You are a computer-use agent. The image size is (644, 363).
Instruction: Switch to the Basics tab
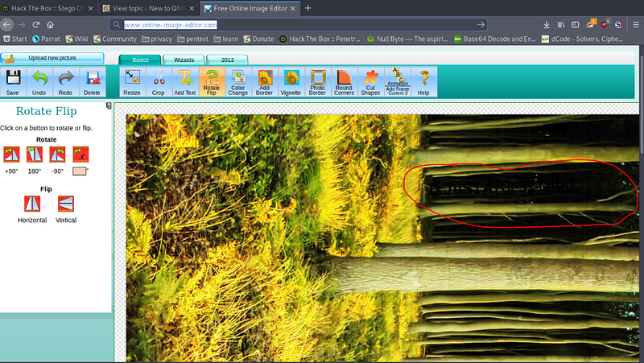[x=140, y=60]
